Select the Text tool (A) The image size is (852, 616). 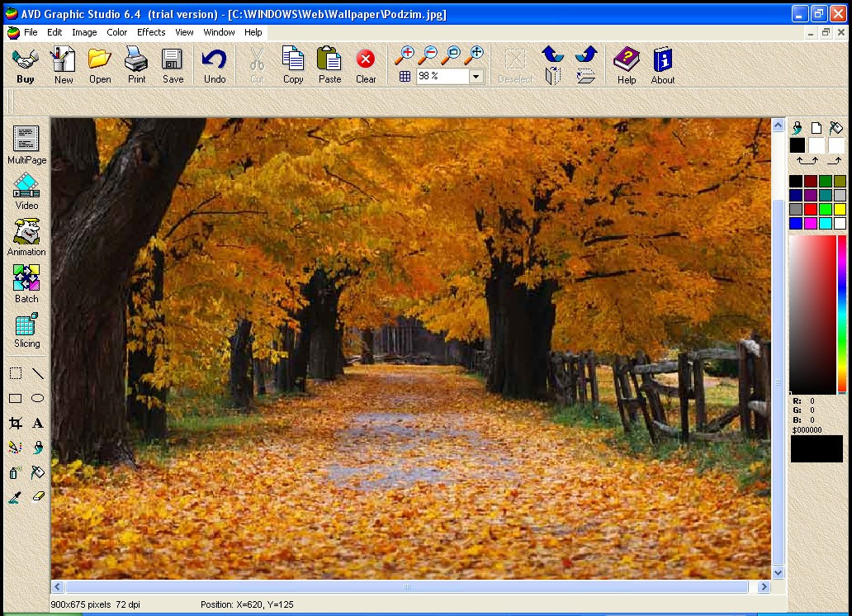tap(37, 423)
